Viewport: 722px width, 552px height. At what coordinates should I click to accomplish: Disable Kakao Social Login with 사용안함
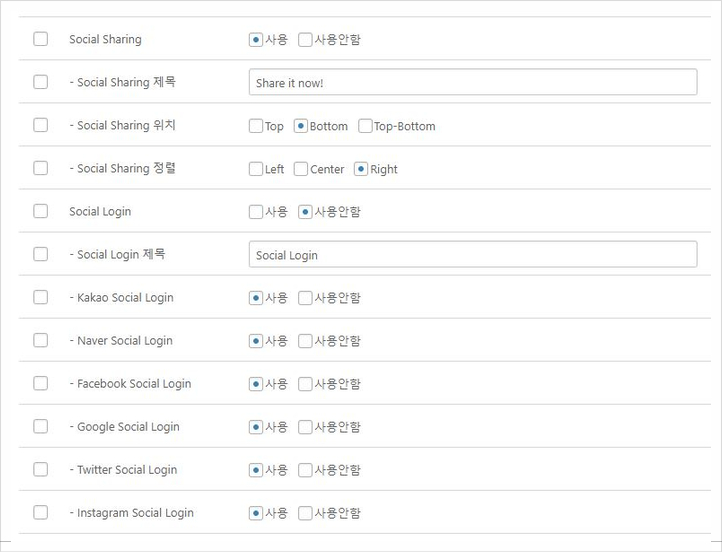pos(305,298)
